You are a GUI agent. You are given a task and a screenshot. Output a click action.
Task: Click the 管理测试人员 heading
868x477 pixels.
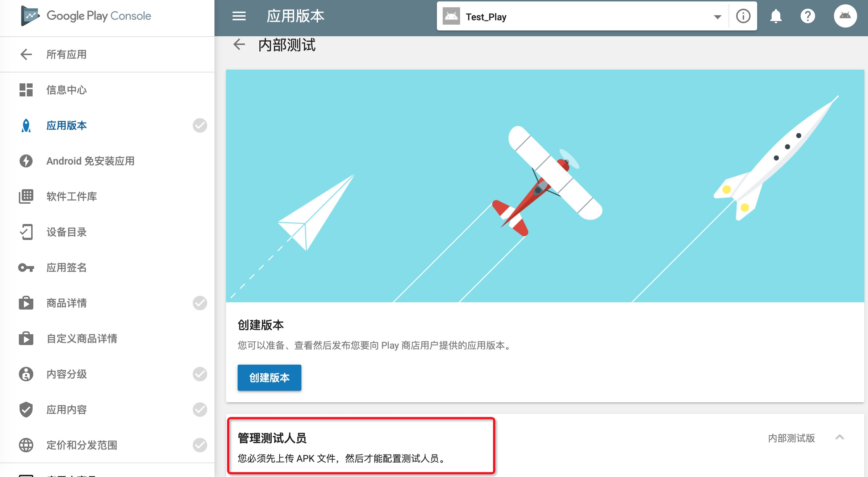pyautogui.click(x=272, y=438)
